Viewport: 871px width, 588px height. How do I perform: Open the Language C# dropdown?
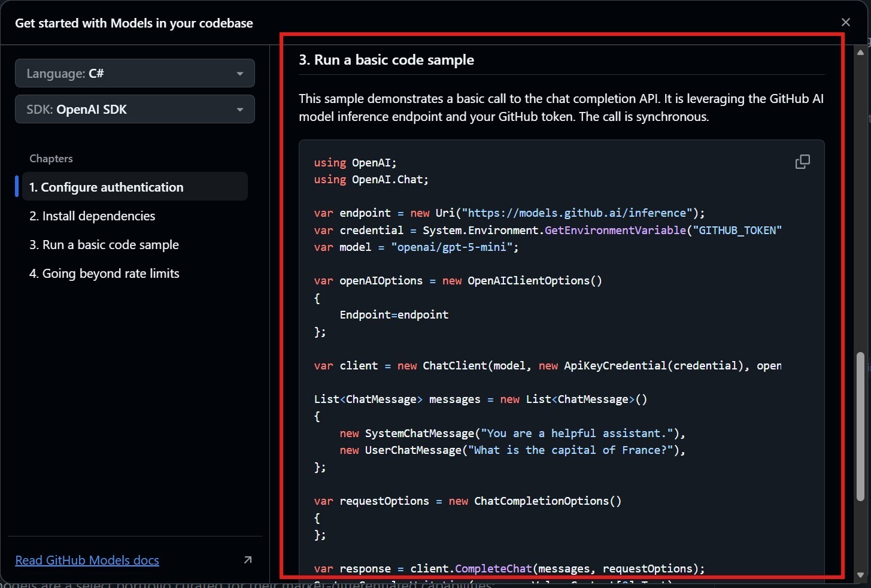135,73
